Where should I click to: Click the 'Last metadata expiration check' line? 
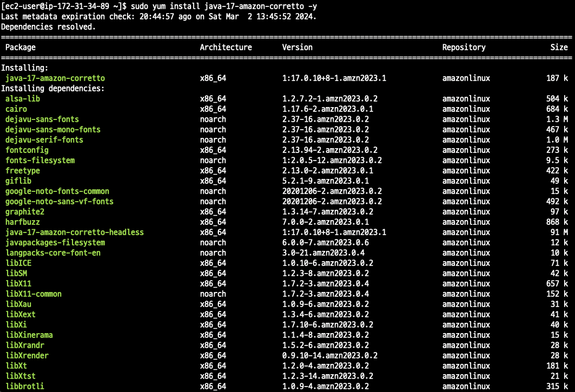point(159,17)
